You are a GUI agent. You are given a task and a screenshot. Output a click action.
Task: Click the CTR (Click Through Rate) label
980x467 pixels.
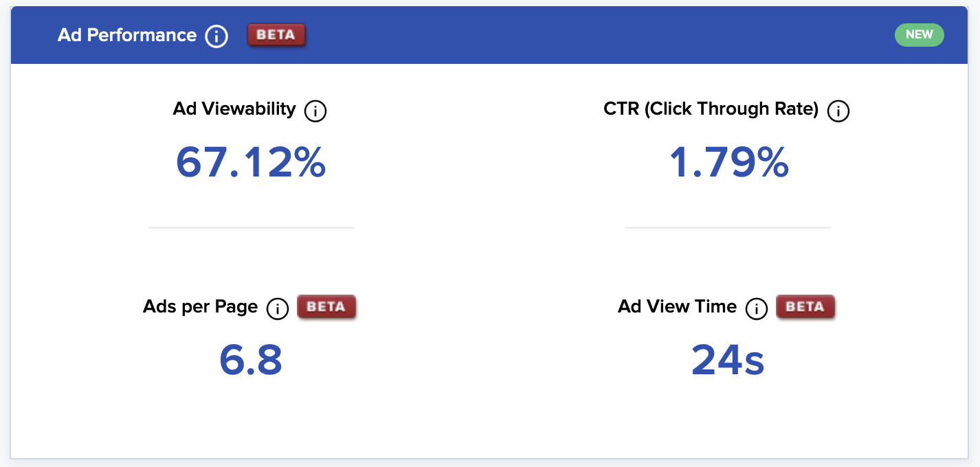tap(711, 109)
